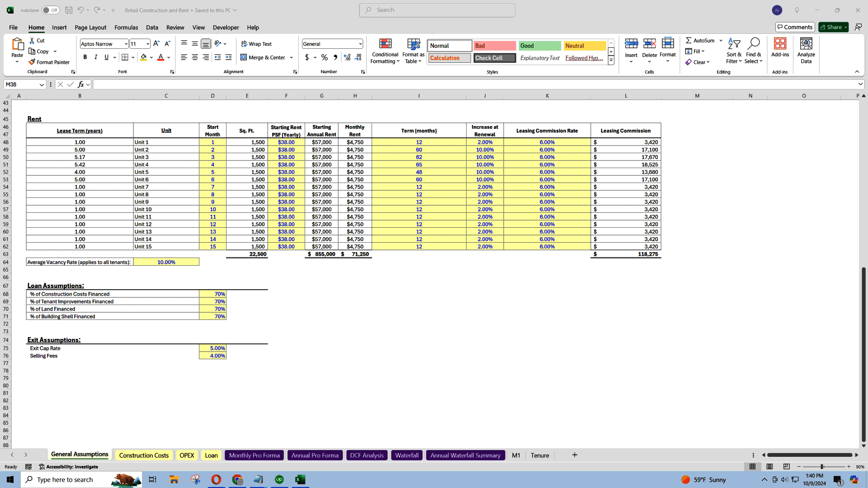This screenshot has height=488, width=868.
Task: Click the Search box in title bar
Action: point(437,10)
